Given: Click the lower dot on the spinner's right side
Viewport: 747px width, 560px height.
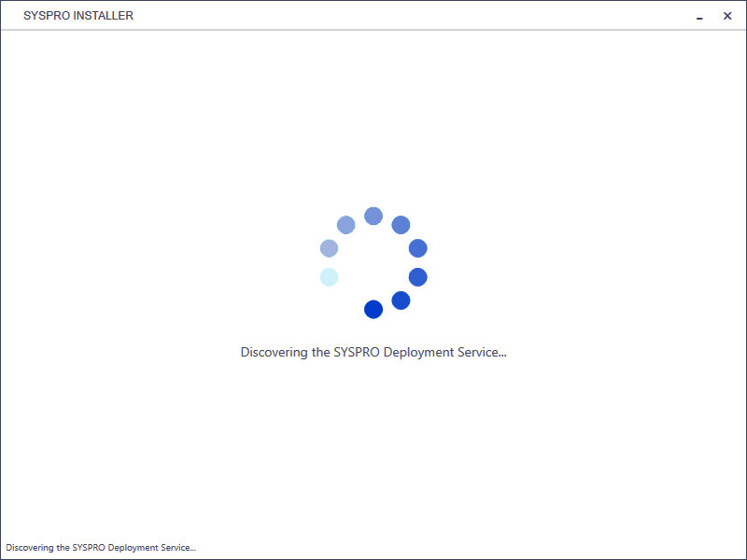Looking at the screenshot, I should click(417, 277).
